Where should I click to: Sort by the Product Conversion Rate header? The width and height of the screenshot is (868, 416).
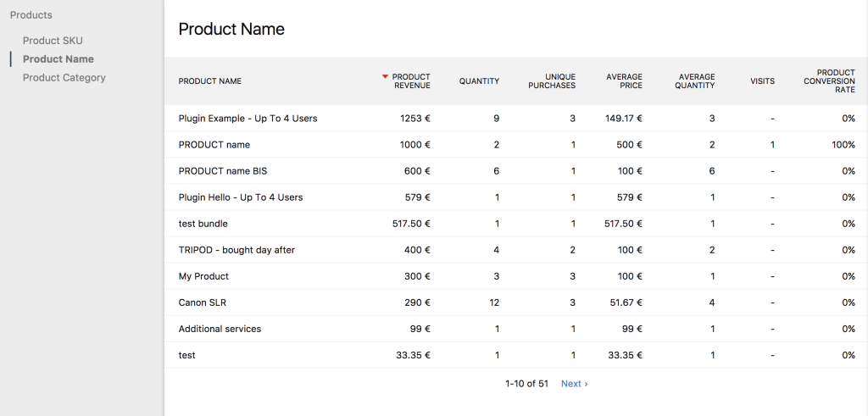point(829,80)
